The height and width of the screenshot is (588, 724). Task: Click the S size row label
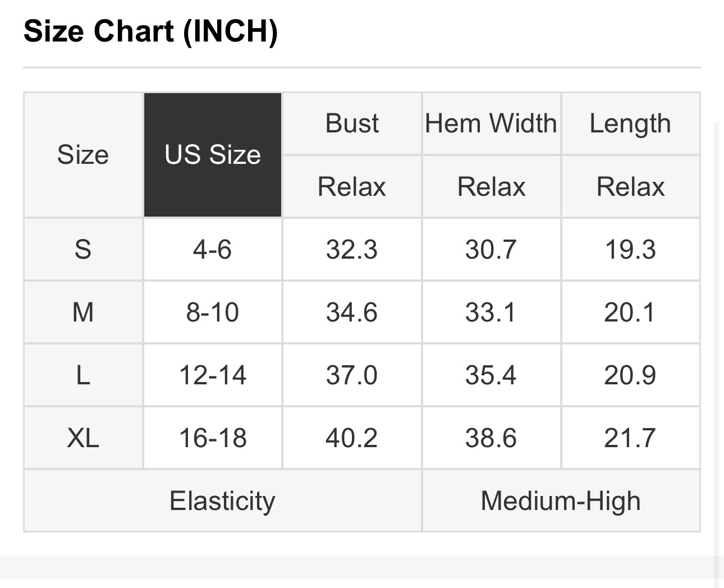coord(83,249)
